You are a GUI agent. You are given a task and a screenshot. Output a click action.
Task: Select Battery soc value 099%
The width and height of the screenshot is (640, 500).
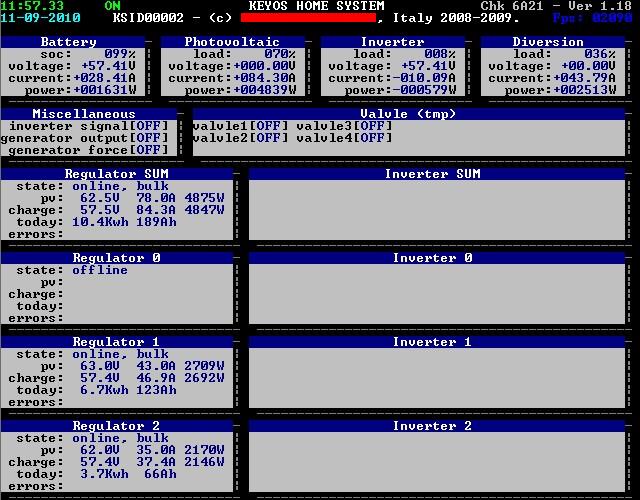(120, 54)
